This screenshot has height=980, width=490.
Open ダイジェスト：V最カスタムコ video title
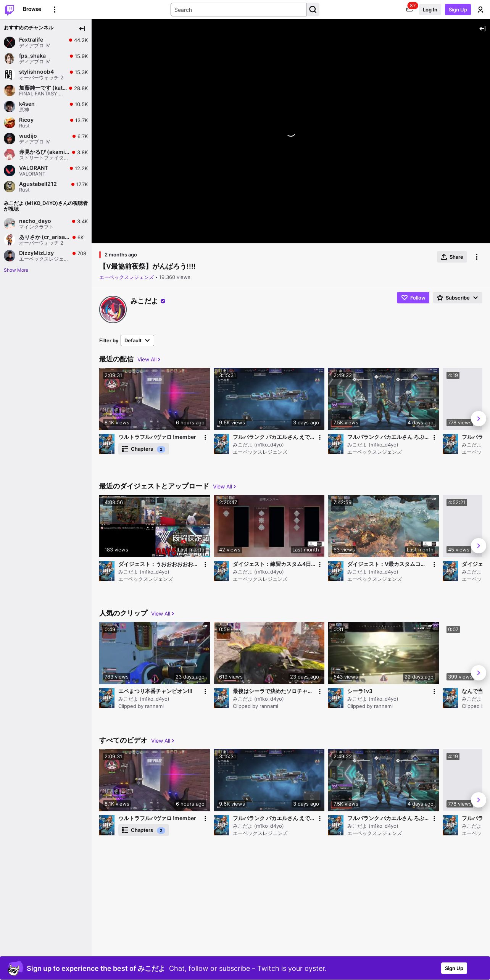(x=386, y=564)
